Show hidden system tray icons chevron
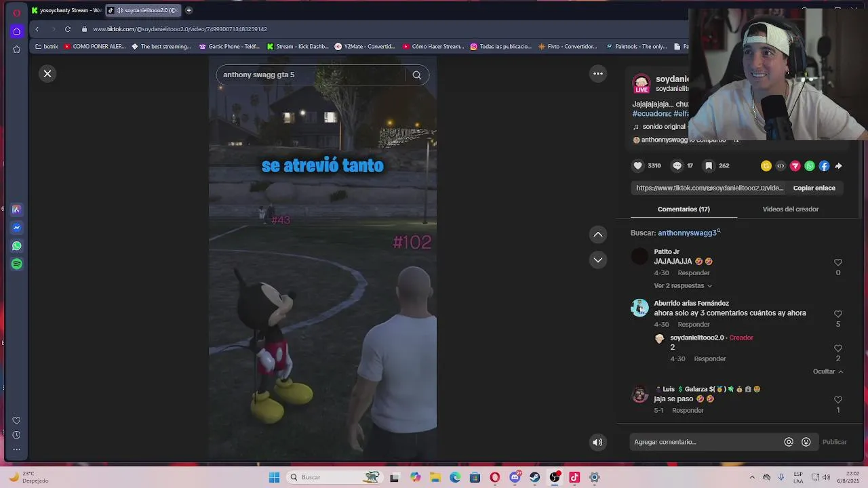Screen dimensions: 868x488 pyautogui.click(x=751, y=477)
